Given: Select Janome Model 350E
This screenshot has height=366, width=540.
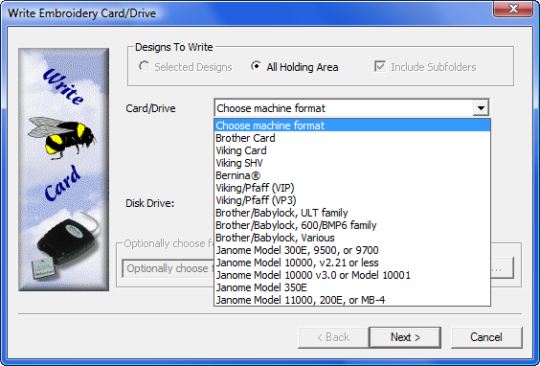Looking at the screenshot, I should (x=352, y=287).
